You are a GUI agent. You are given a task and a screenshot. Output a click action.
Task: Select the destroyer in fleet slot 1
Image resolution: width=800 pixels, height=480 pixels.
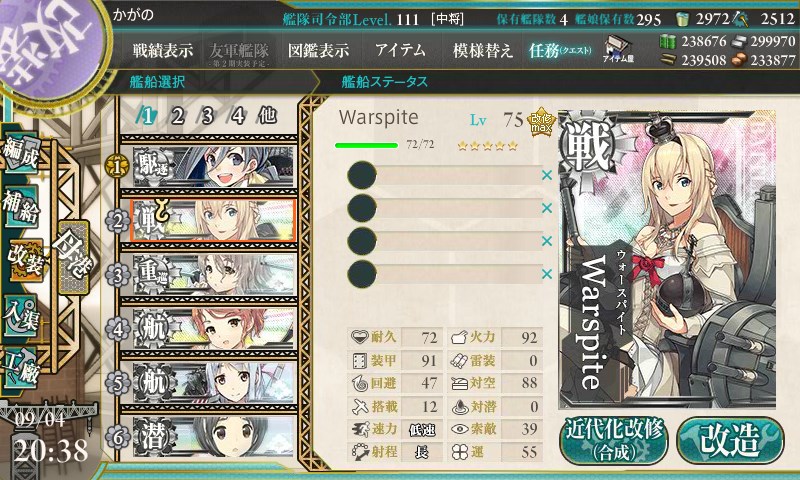click(213, 166)
